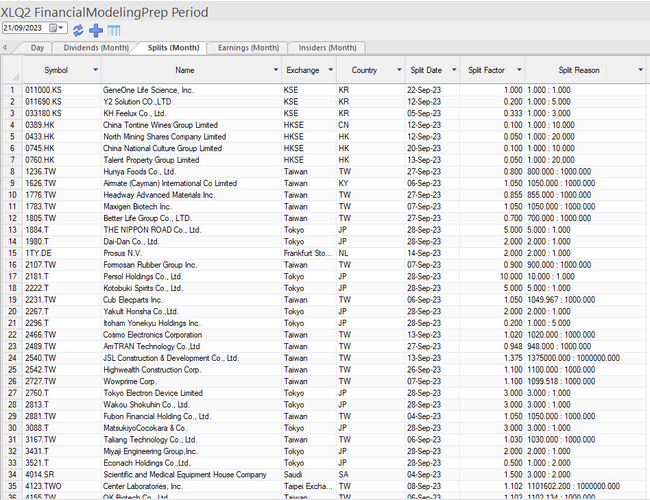Click the blue plus add icon

(x=96, y=30)
